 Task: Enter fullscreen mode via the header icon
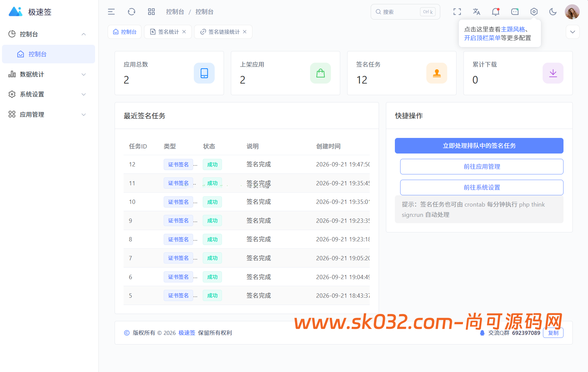coord(457,12)
